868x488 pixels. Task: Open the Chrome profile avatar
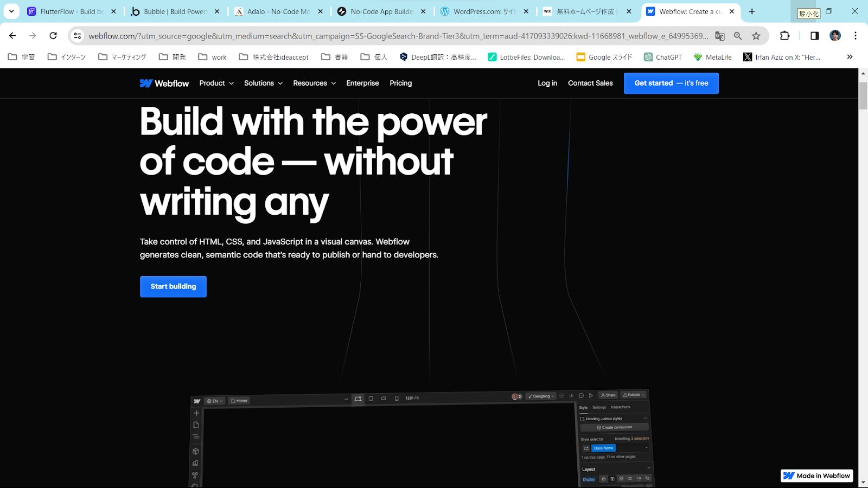(835, 36)
